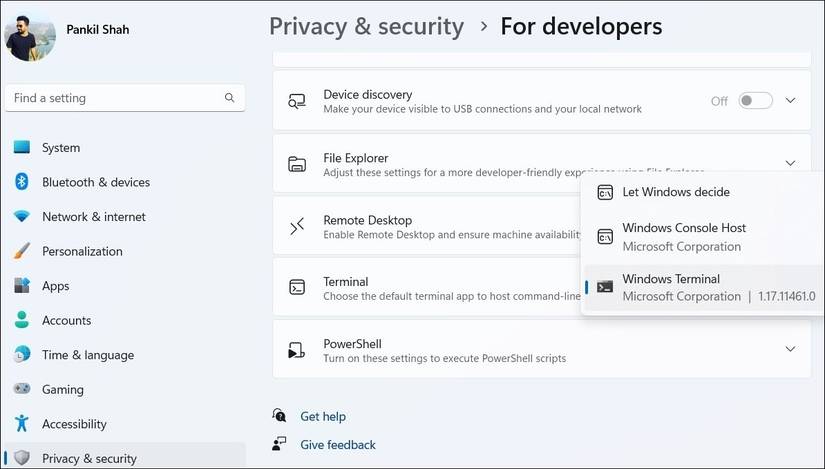Open the Give feedback link
Viewport: 825px width, 469px height.
pos(338,444)
